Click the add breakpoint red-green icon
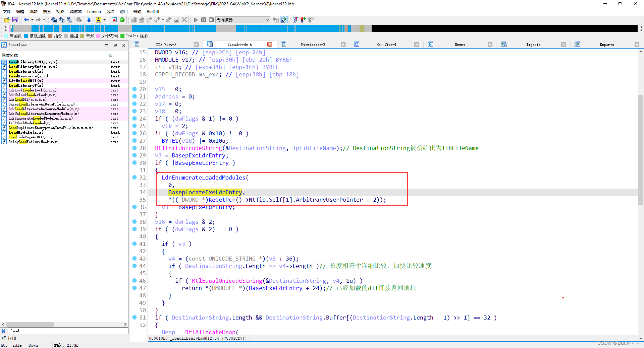 303,20
